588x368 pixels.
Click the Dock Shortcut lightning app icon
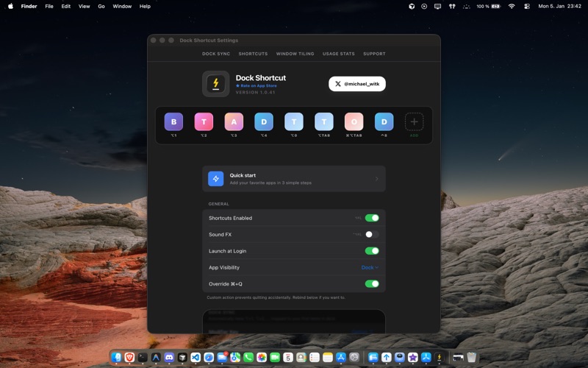tap(215, 84)
